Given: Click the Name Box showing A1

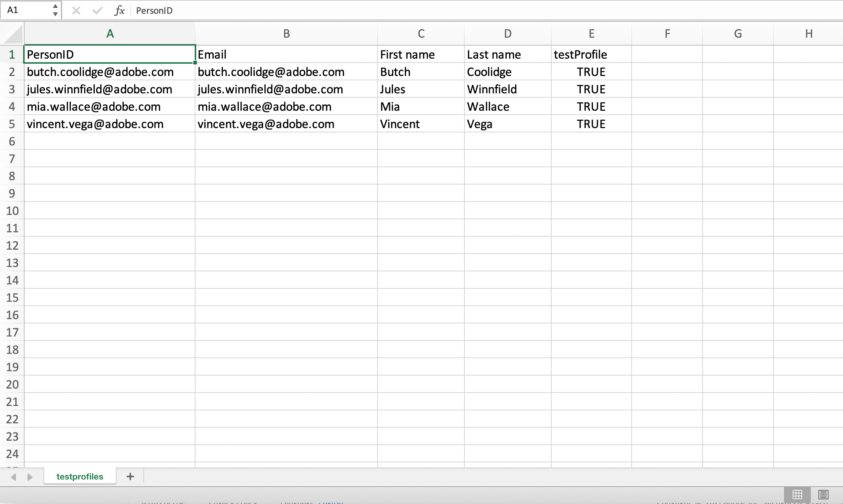Looking at the screenshot, I should coord(25,10).
